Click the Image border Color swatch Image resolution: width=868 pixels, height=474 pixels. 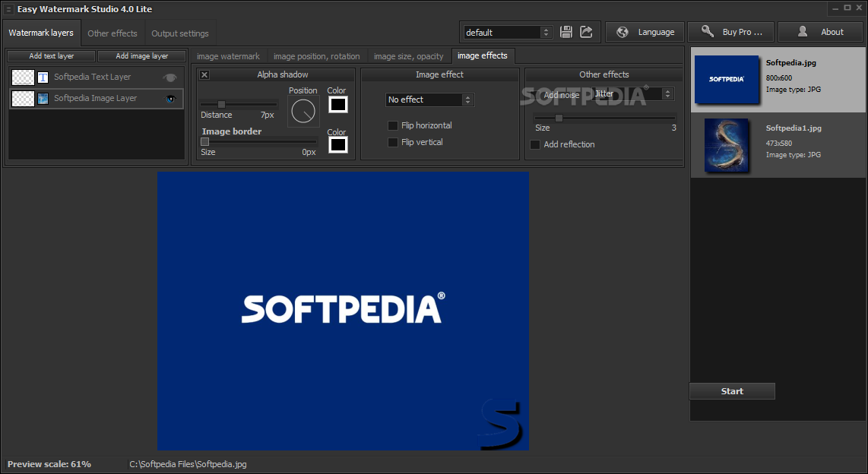click(337, 145)
